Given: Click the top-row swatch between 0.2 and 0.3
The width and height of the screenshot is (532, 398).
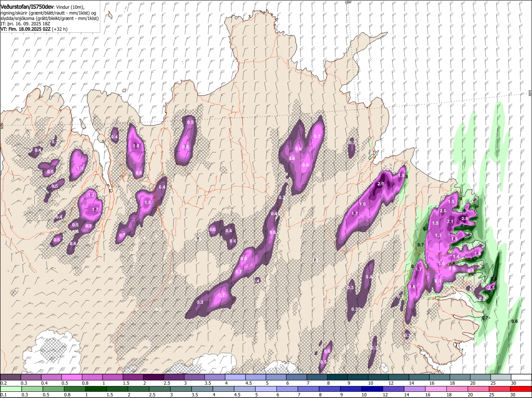Looking at the screenshot, I should [x=10, y=377].
